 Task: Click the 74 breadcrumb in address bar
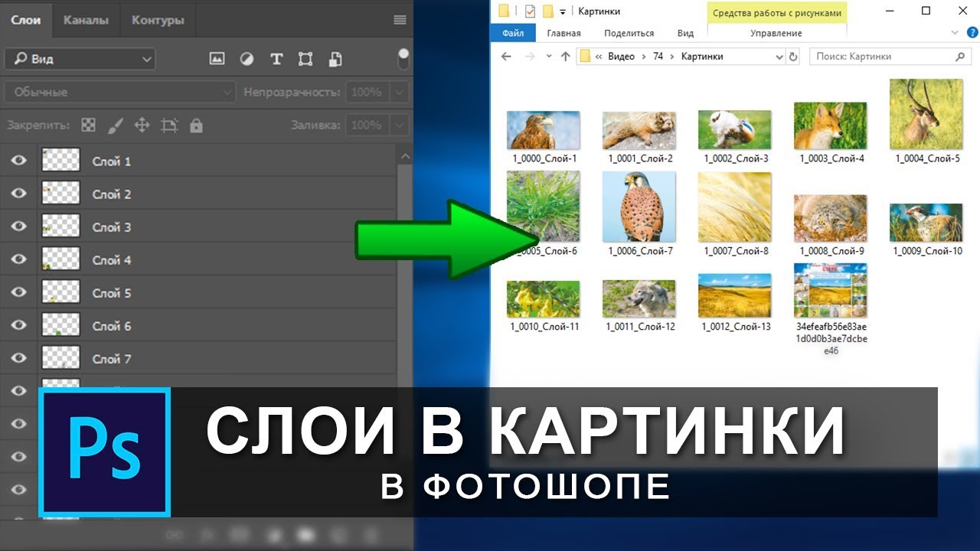[658, 56]
